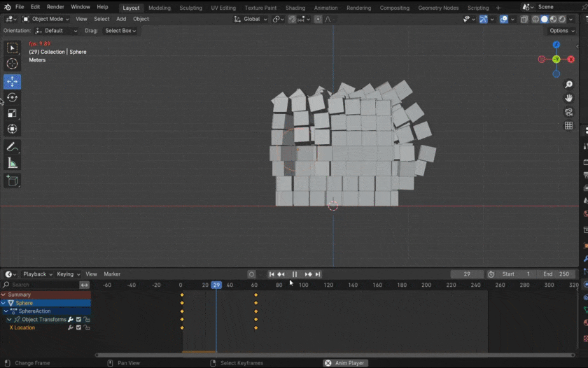588x368 pixels.
Task: Activate the Cursor tool
Action: (x=12, y=64)
